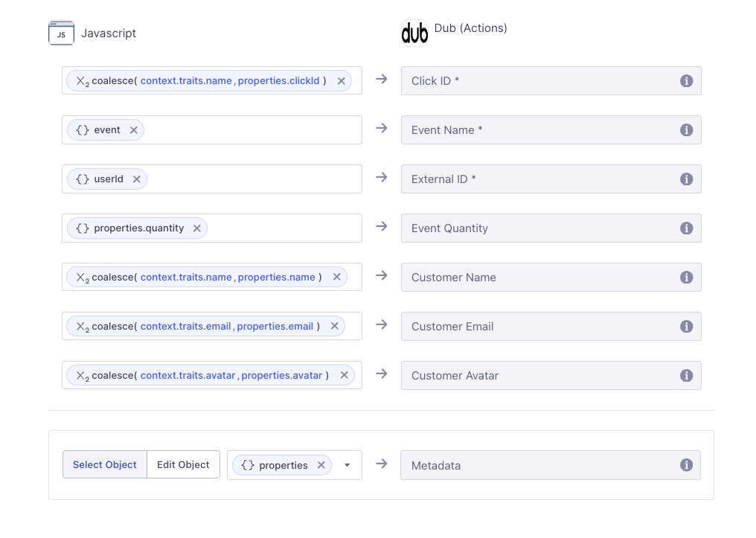Click the Javascript source icon
This screenshot has height=538, width=756.
[61, 32]
